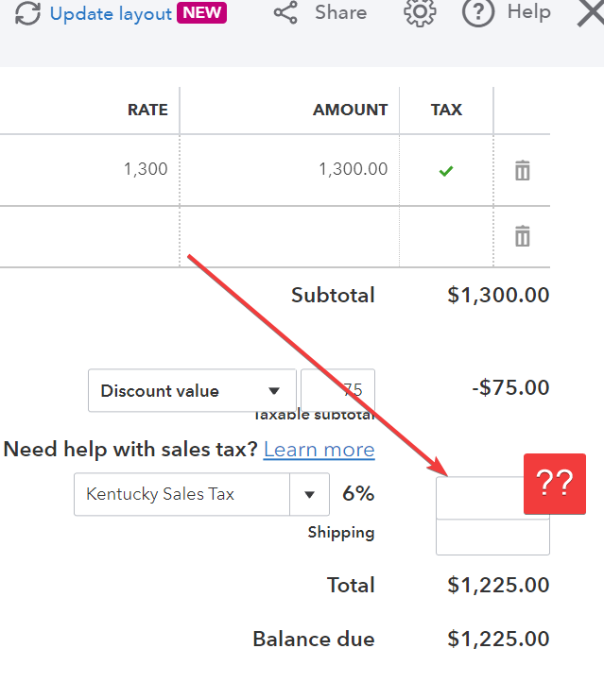Delete the first line item with trash icon
604x700 pixels.
(523, 170)
